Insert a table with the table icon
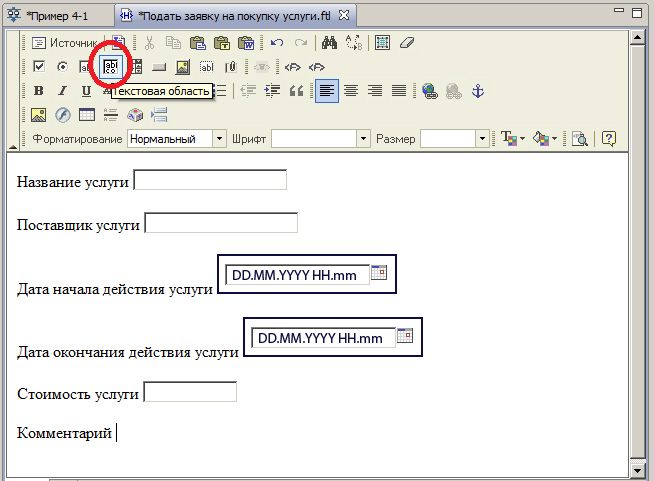The height and width of the screenshot is (481, 654). [x=87, y=115]
